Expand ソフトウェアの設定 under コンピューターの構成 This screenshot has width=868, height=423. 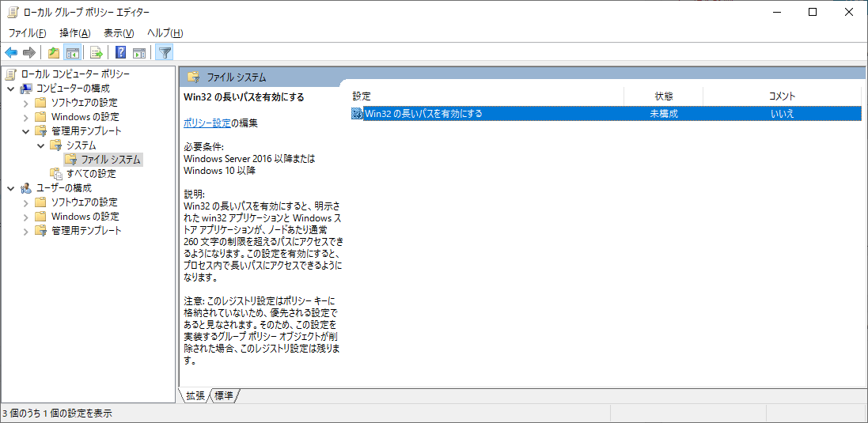25,103
